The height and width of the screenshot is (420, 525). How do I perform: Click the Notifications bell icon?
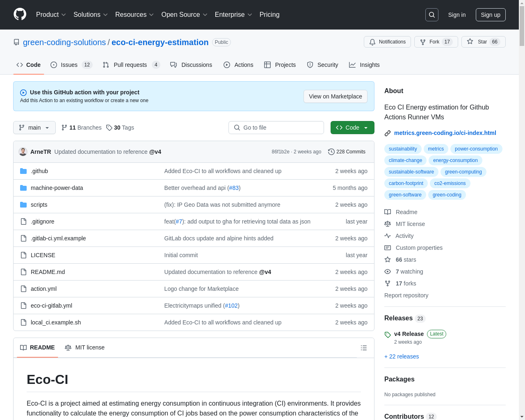(372, 42)
